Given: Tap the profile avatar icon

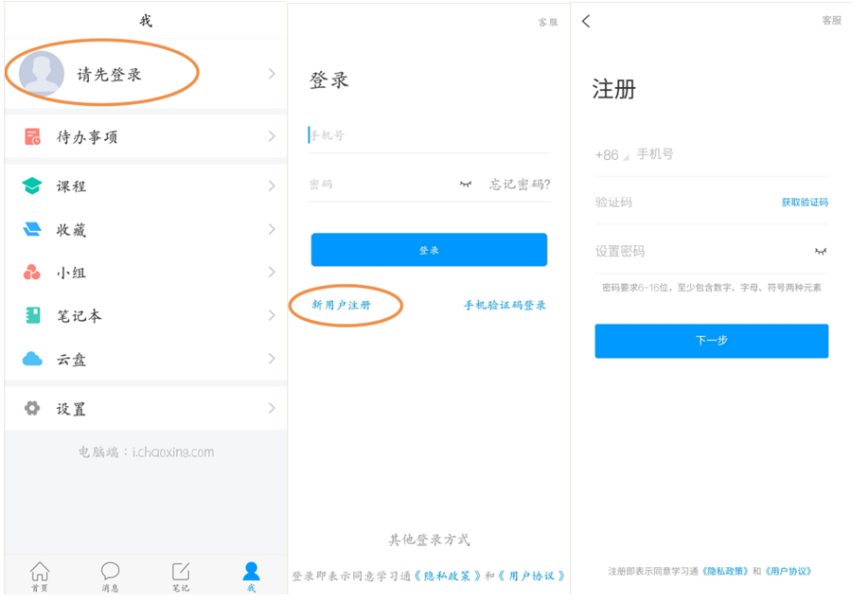Looking at the screenshot, I should 42,74.
